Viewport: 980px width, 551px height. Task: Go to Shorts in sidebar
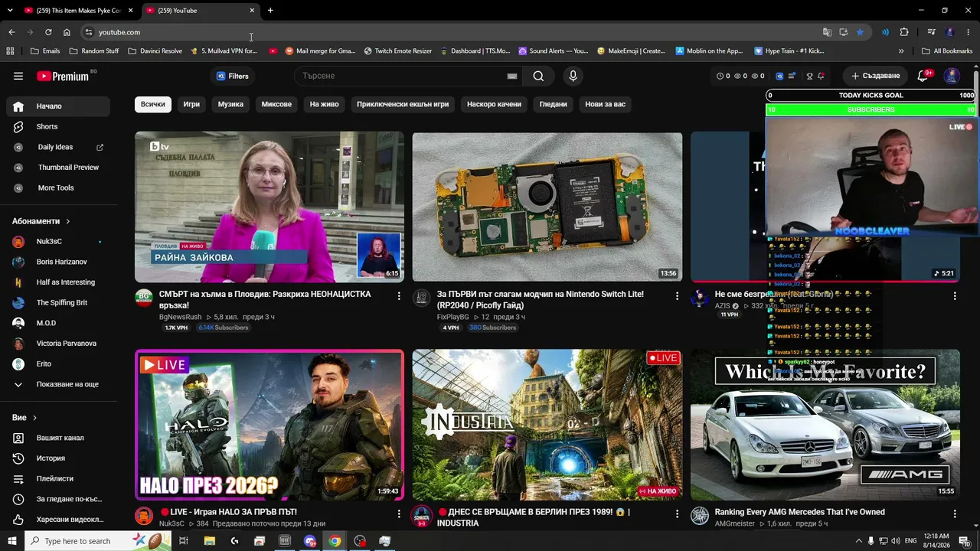point(58,126)
